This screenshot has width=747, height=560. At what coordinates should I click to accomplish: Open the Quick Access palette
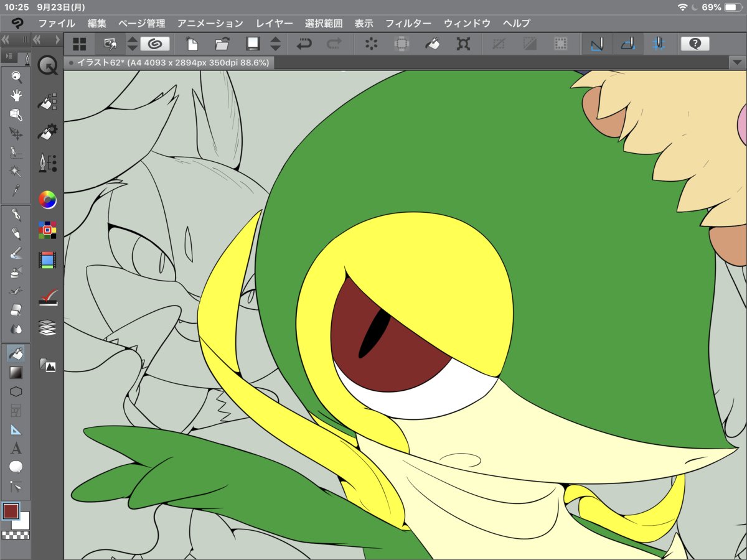[48, 65]
